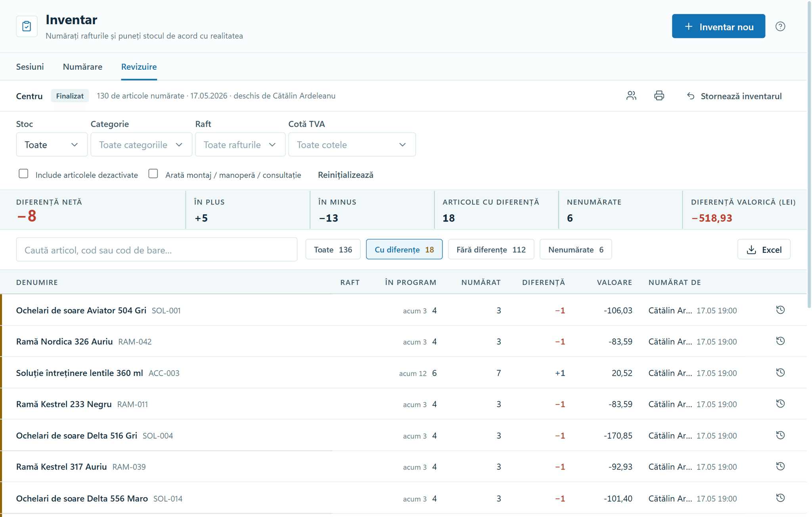Sort by the Diferență column header
The width and height of the screenshot is (812, 517).
(543, 282)
